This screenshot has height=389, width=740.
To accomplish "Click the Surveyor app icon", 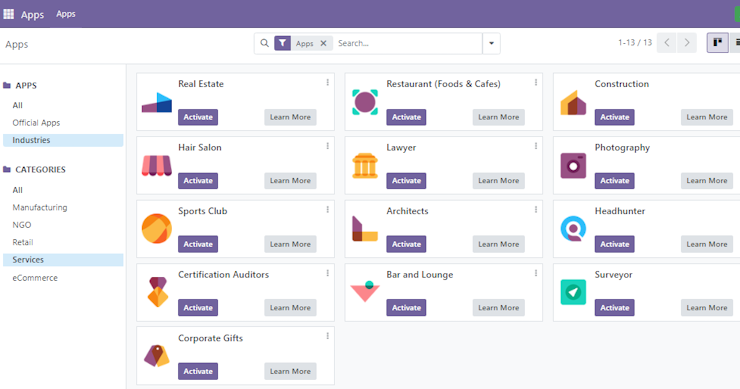I will point(573,292).
